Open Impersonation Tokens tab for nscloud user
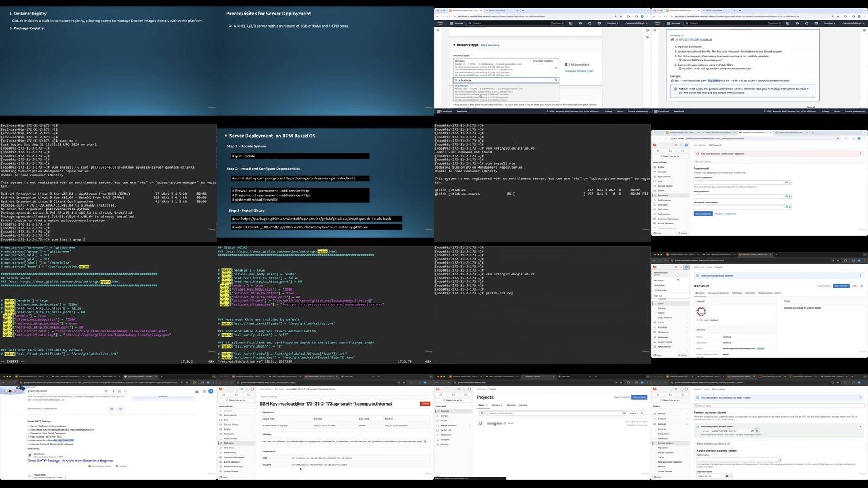868x488 pixels. pos(769,293)
